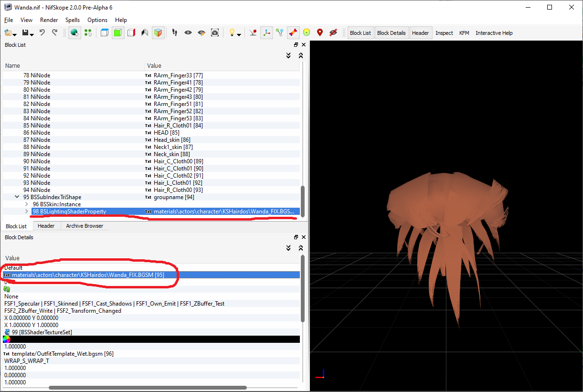Toggle the Block Details toolbar button

391,33
